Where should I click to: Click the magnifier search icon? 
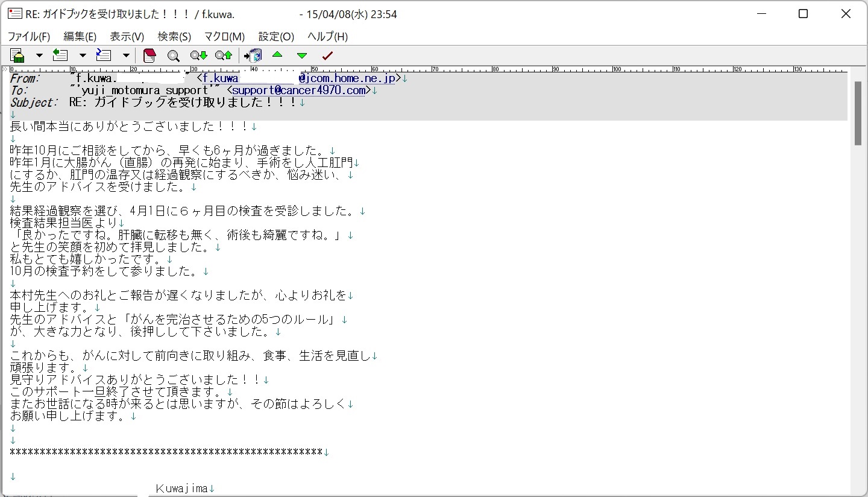coord(174,55)
